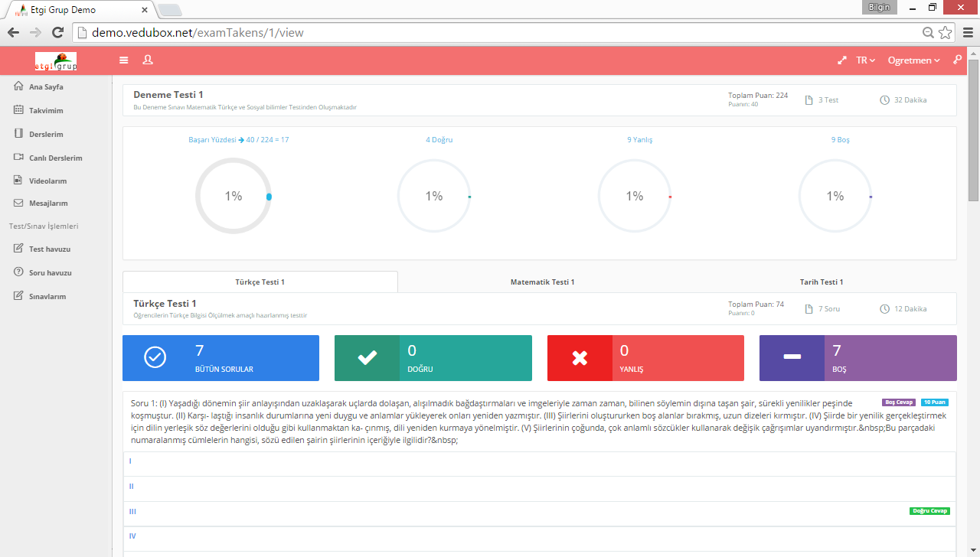This screenshot has height=557, width=980.
Task: Switch to the Matematik Testi 1 tab
Action: [542, 282]
